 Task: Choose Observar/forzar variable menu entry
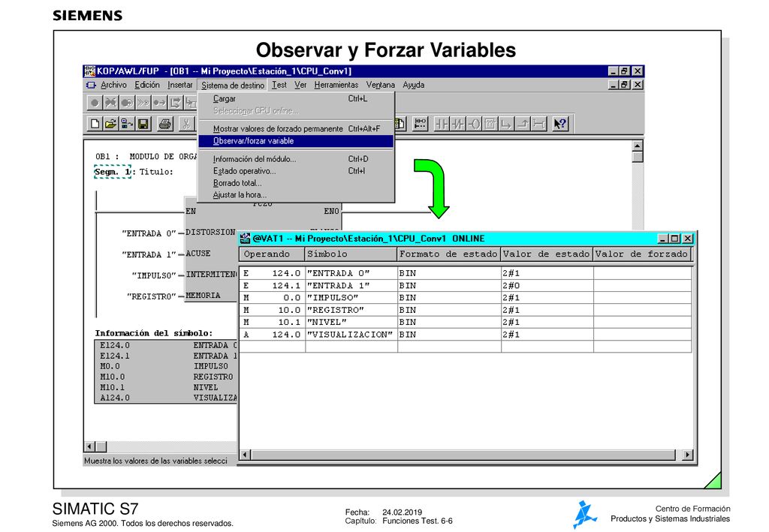(x=296, y=141)
